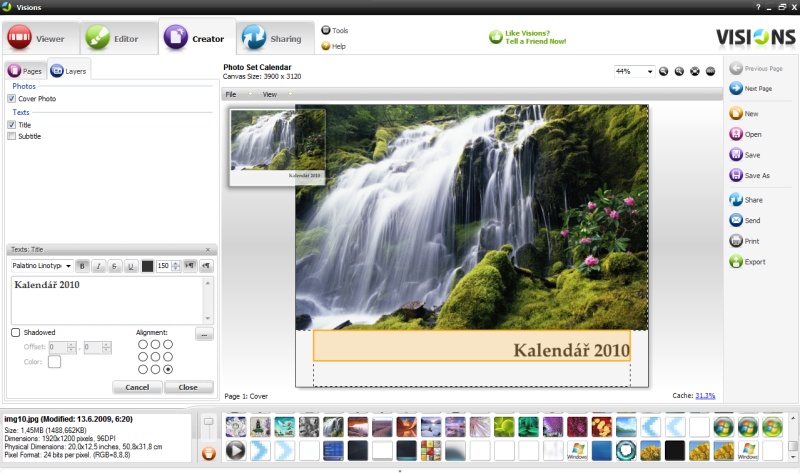This screenshot has height=473, width=800.
Task: Toggle italic text formatting
Action: pos(98,266)
